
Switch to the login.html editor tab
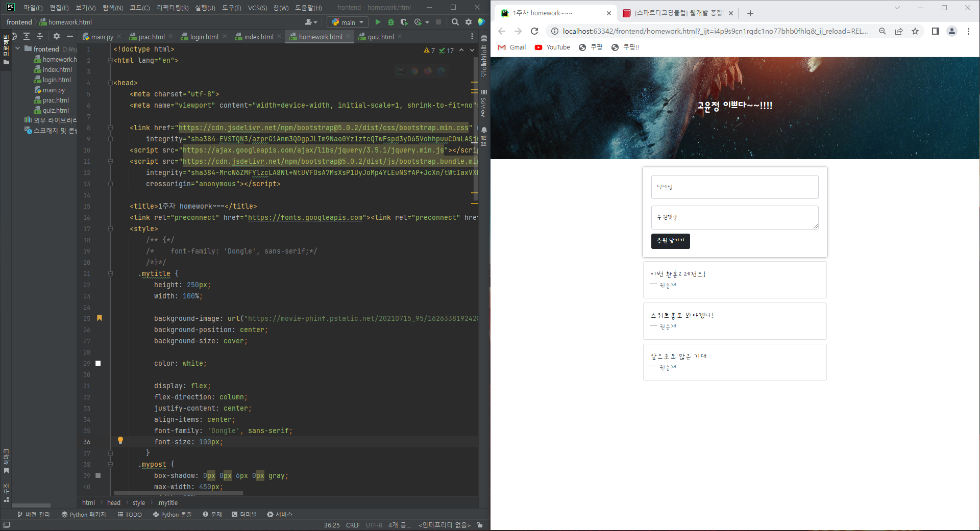click(x=204, y=37)
